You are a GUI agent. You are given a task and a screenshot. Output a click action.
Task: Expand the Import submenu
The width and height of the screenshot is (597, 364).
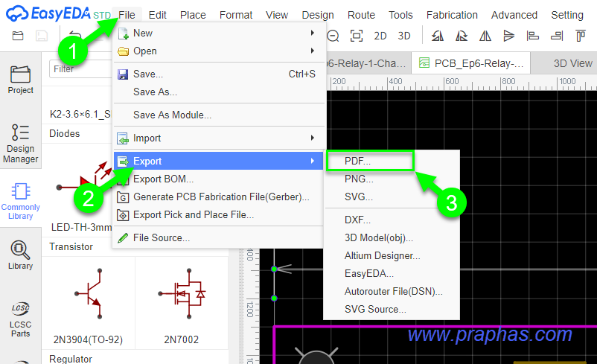point(219,138)
